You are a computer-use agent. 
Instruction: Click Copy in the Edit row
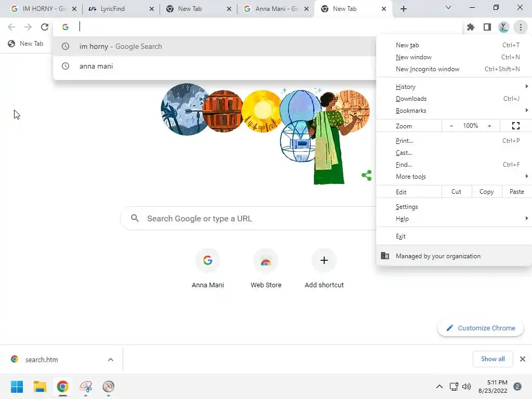(486, 192)
